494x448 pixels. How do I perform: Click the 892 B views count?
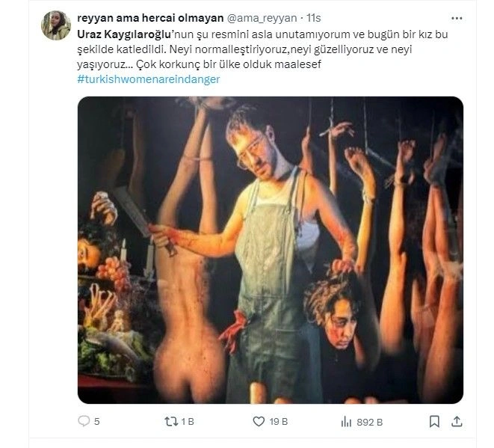(369, 422)
